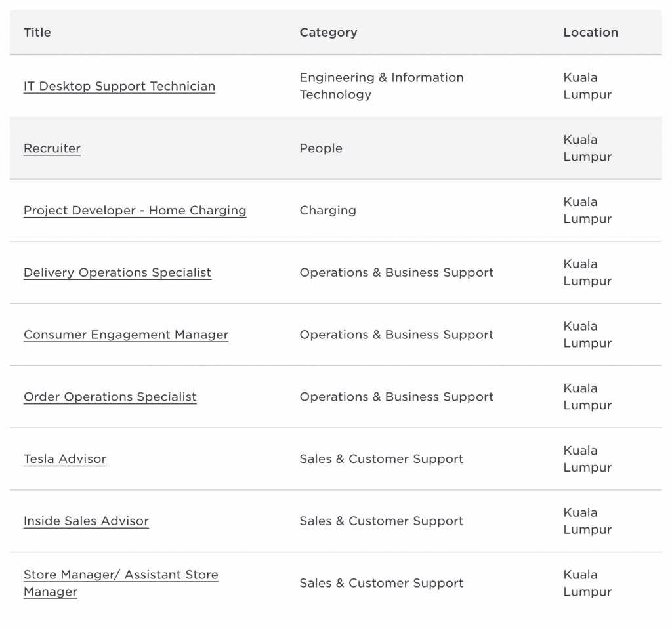Open Project Developer - Home Charging listing

pos(135,211)
